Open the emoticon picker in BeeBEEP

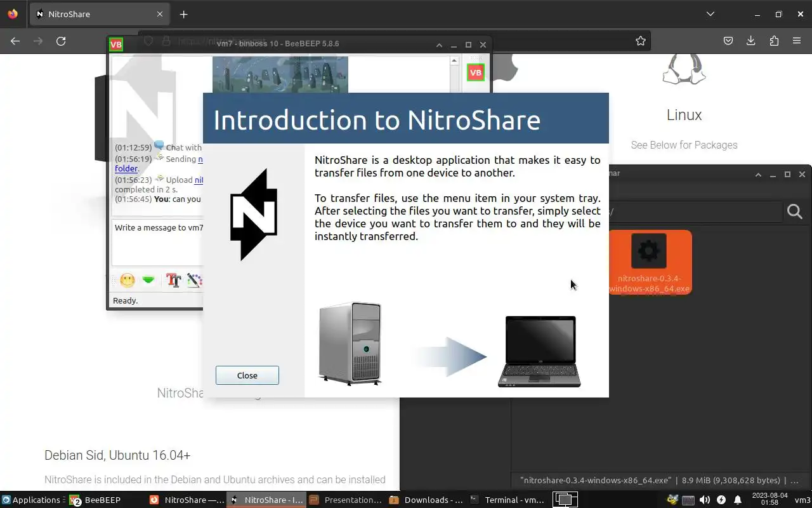tap(128, 280)
